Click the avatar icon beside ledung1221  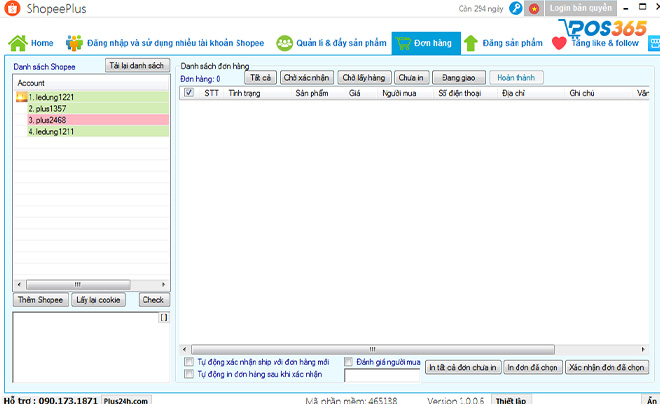tap(21, 97)
